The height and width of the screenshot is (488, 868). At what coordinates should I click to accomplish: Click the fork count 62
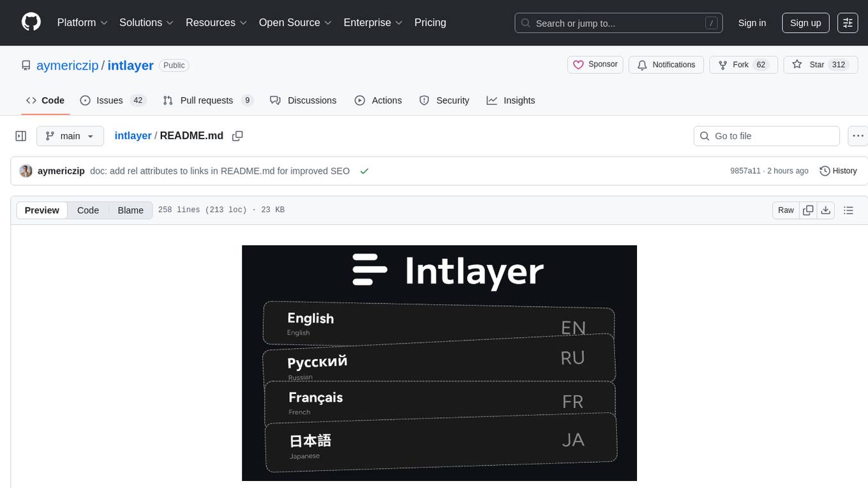pyautogui.click(x=761, y=65)
